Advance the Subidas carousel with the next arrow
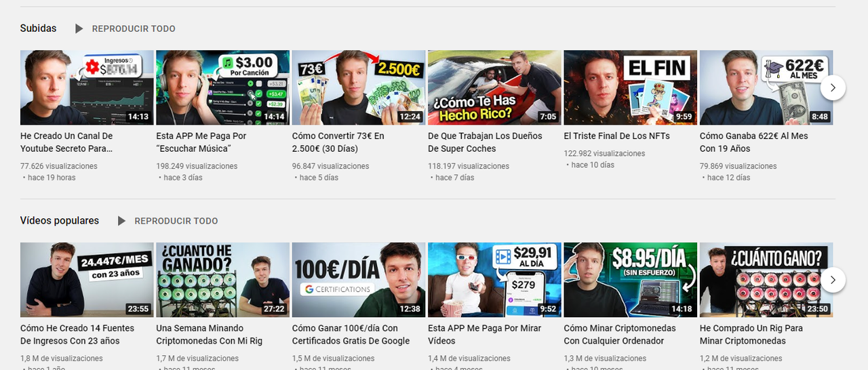This screenshot has width=868, height=370. (x=833, y=87)
